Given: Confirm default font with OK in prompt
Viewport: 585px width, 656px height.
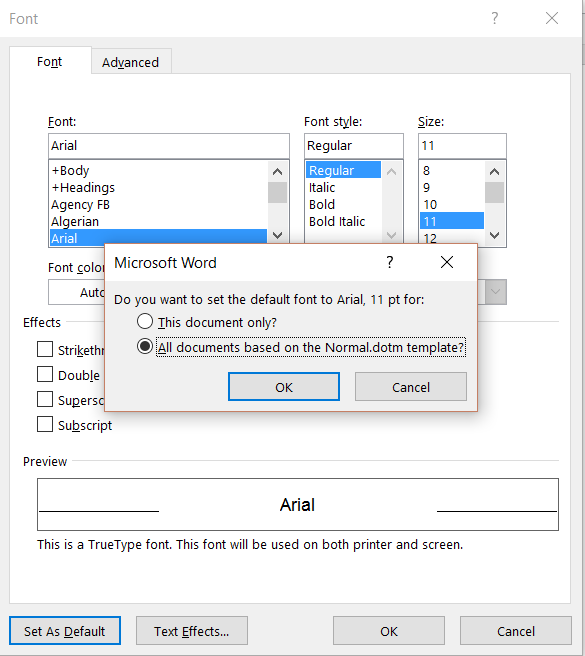Looking at the screenshot, I should tap(284, 387).
